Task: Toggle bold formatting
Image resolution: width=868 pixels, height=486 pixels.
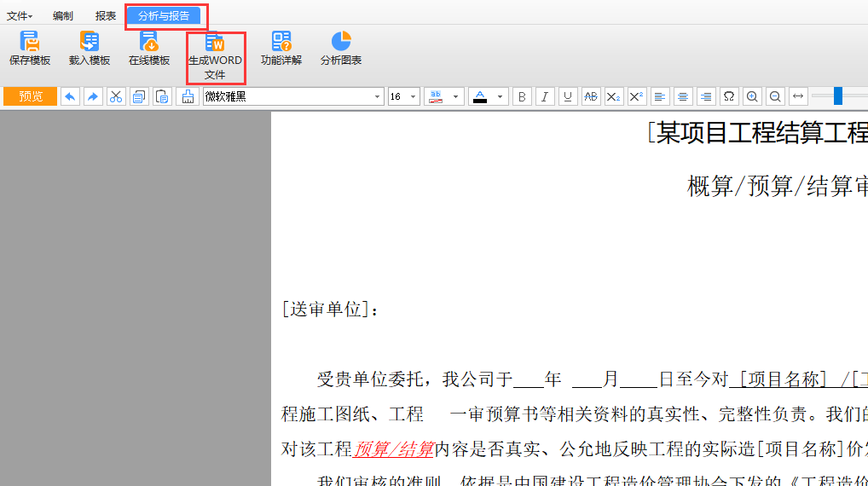Action: [x=522, y=96]
